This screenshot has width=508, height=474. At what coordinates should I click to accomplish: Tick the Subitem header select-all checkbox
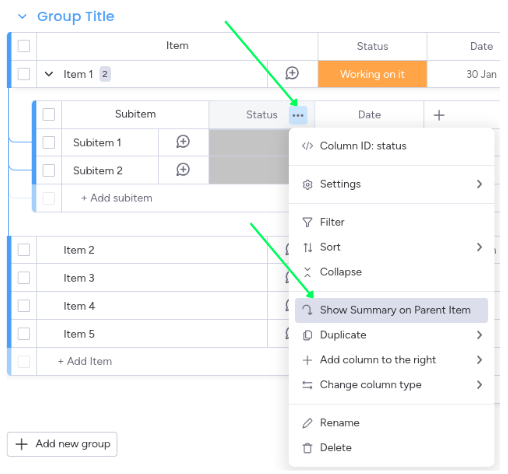click(49, 115)
